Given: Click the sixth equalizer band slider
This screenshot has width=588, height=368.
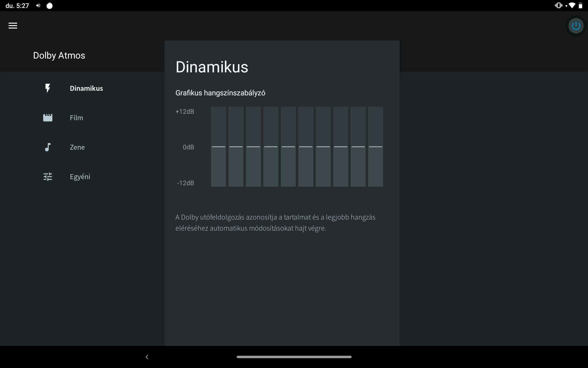Looking at the screenshot, I should 306,147.
